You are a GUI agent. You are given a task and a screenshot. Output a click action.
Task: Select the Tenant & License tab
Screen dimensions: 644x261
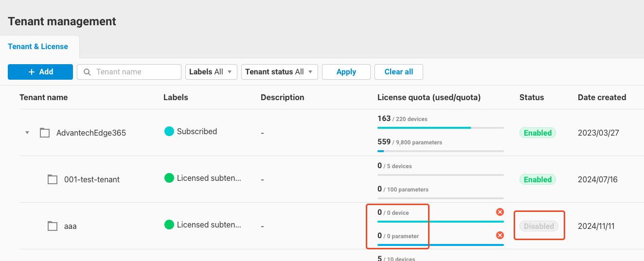(x=38, y=47)
